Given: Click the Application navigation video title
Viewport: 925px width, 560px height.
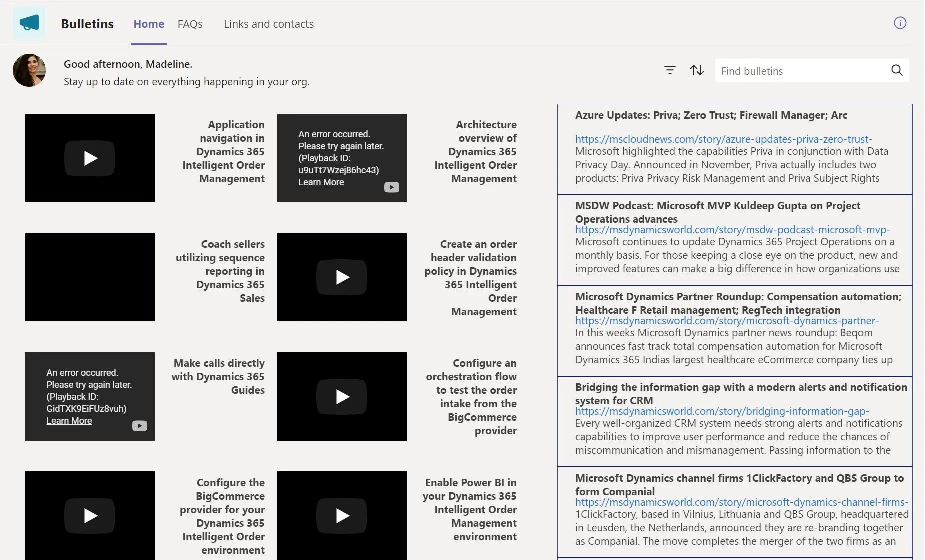Looking at the screenshot, I should click(224, 151).
